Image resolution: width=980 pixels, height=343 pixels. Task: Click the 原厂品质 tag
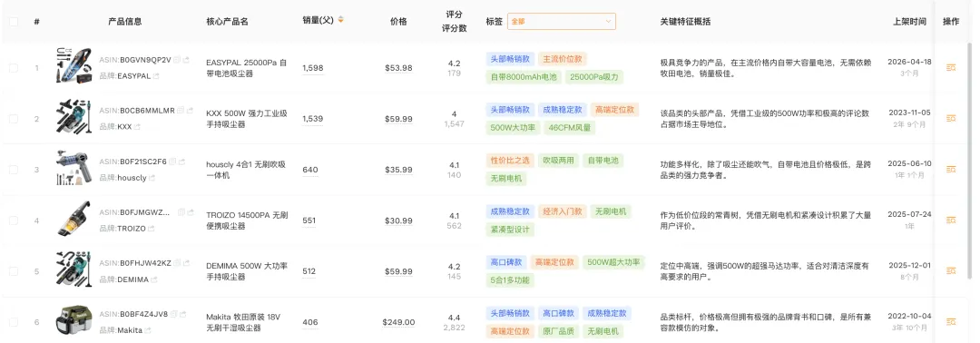[558, 331]
